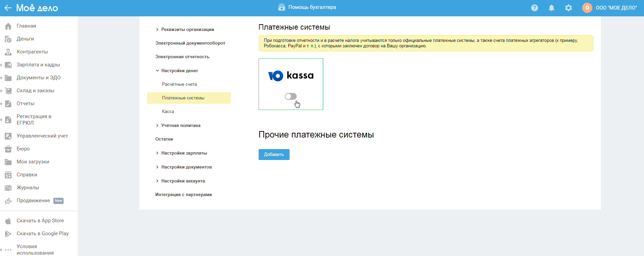
Task: Open the Остатки settings item
Action: (164, 139)
